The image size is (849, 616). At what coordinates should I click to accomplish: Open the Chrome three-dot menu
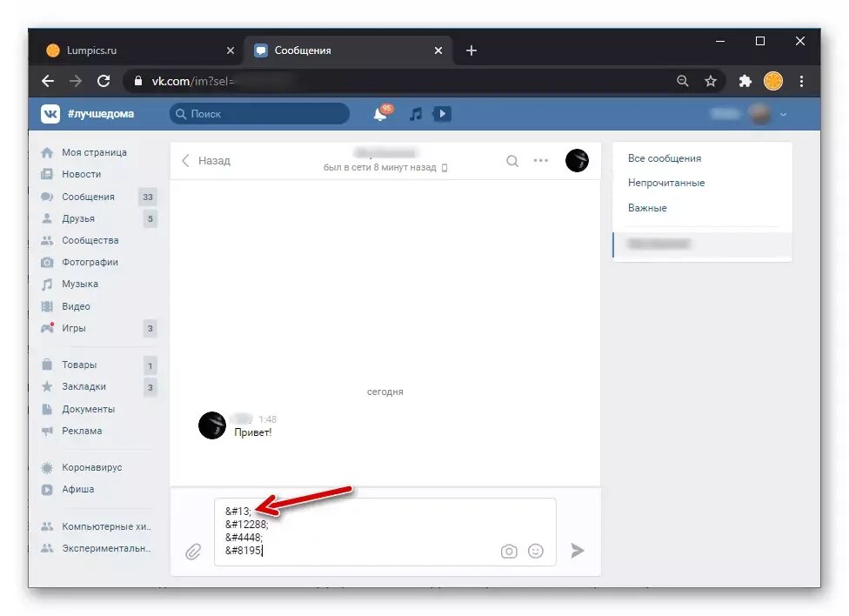[x=801, y=81]
